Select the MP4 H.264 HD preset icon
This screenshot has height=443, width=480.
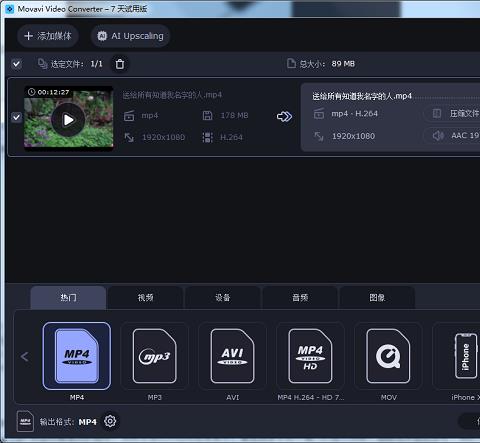pos(310,356)
